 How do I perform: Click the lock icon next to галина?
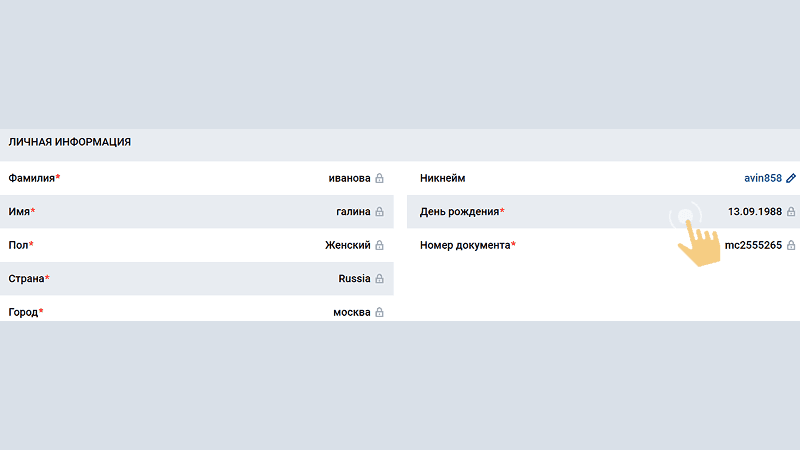(x=379, y=211)
